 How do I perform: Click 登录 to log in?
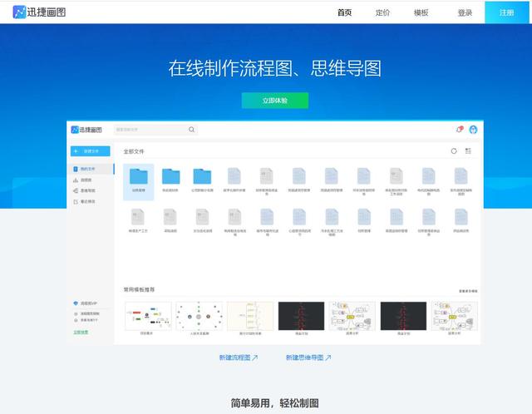[x=465, y=13]
